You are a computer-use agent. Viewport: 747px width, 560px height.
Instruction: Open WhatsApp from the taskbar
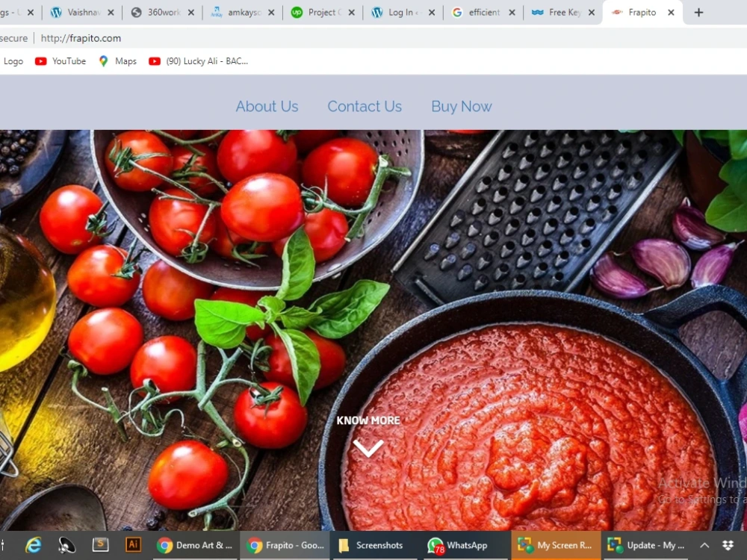coord(465,545)
